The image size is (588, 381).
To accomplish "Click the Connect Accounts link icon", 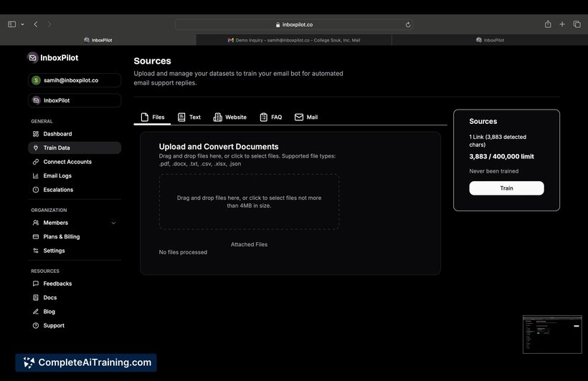I will pyautogui.click(x=36, y=162).
